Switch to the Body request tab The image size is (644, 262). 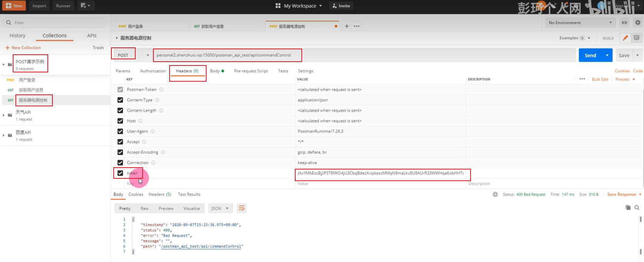click(x=215, y=71)
